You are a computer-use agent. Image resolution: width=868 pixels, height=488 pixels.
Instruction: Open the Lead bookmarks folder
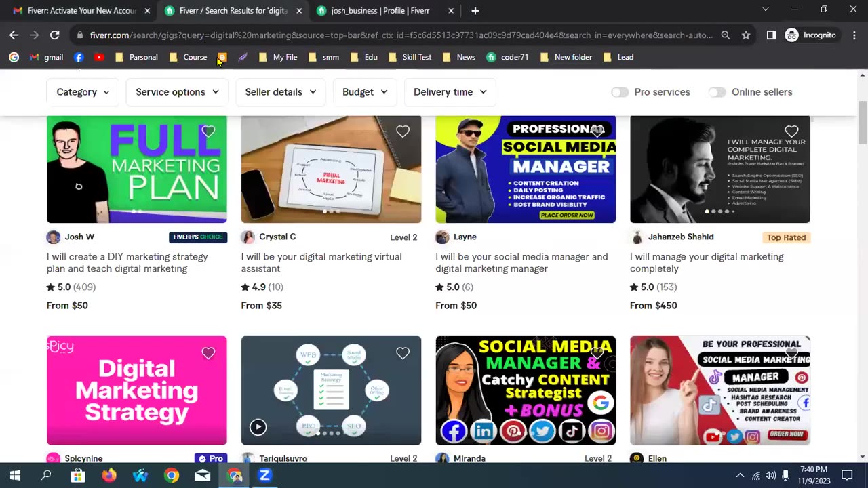point(618,57)
